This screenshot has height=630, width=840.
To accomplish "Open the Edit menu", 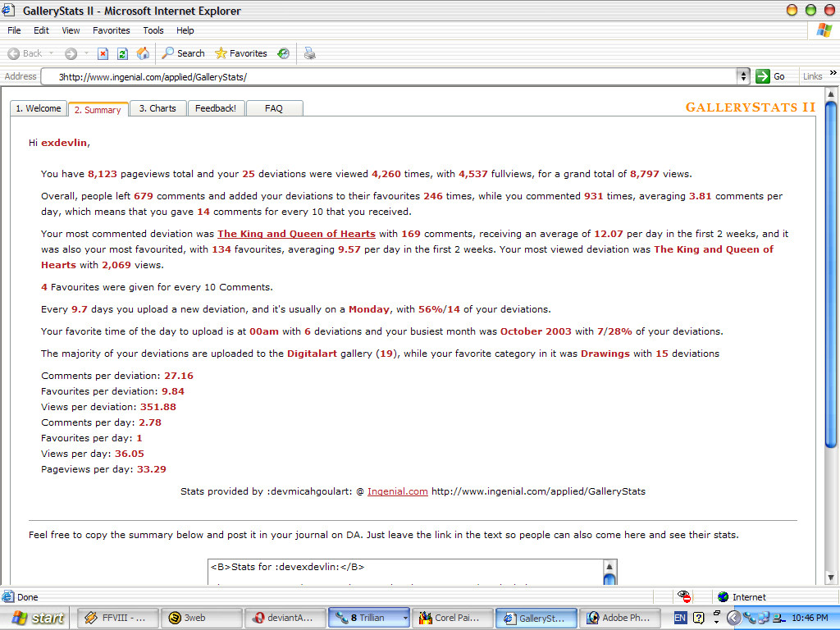I will (x=41, y=30).
